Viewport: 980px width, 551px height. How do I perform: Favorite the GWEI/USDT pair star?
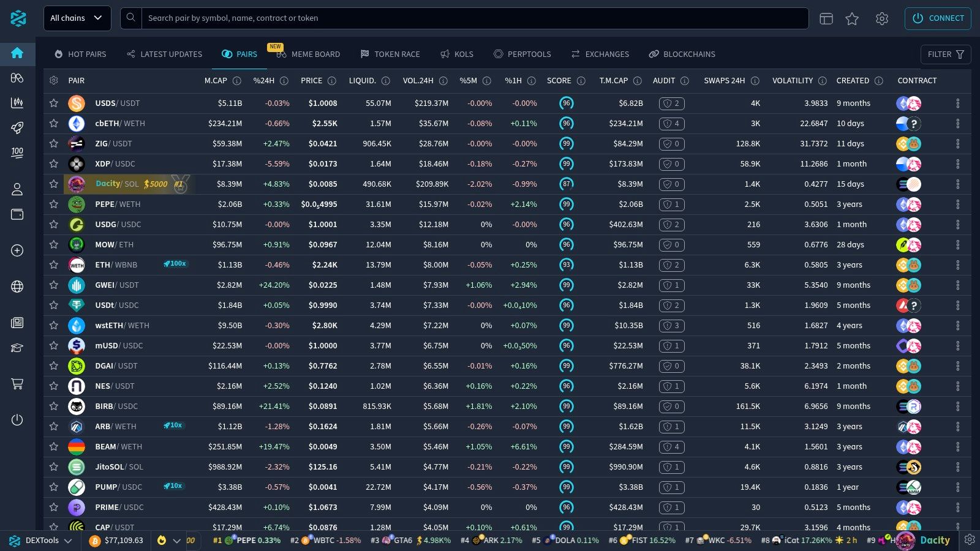pyautogui.click(x=54, y=285)
